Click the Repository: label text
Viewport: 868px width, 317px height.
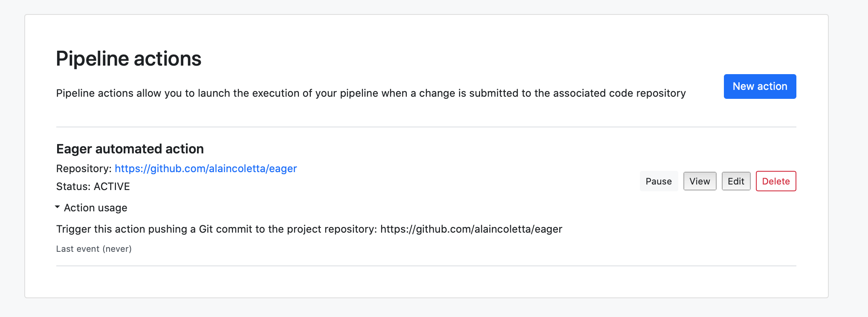[84, 169]
